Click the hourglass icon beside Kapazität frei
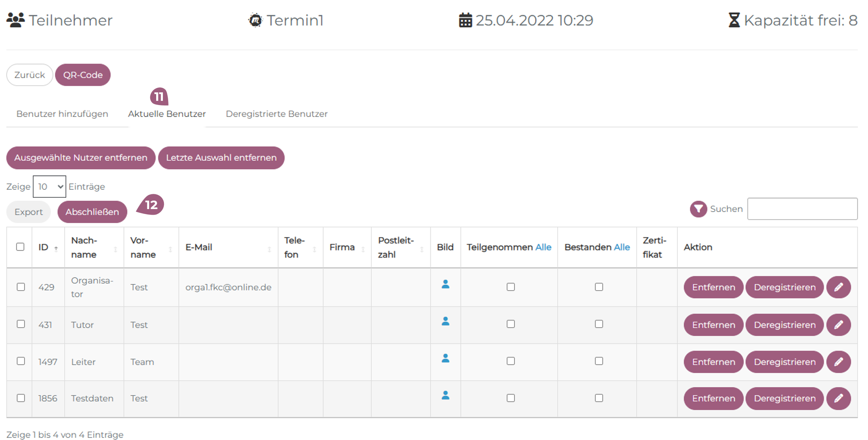The height and width of the screenshot is (440, 868). pyautogui.click(x=734, y=20)
